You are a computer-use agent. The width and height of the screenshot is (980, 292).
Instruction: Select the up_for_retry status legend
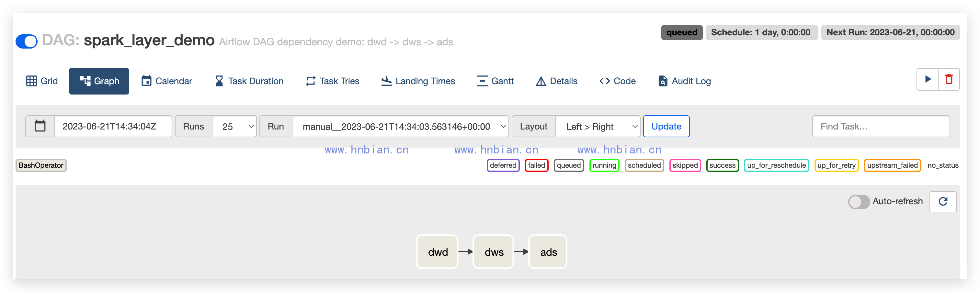coord(836,165)
